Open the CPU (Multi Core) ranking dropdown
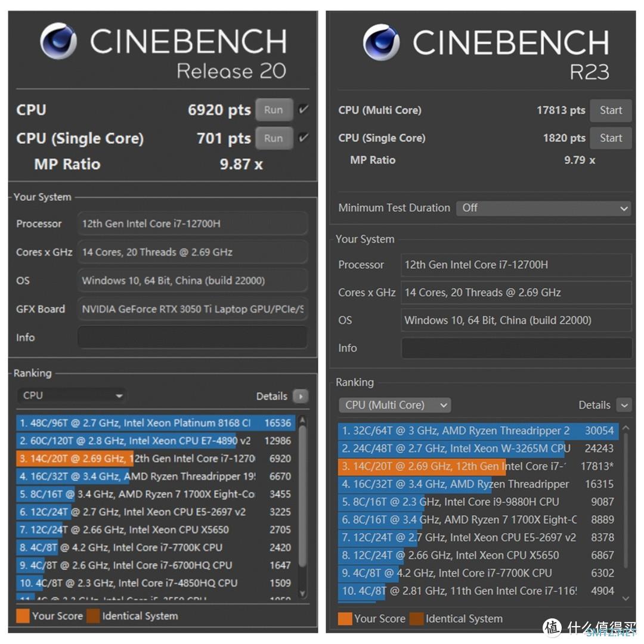Viewport: 644px width, 644px height. tap(395, 405)
